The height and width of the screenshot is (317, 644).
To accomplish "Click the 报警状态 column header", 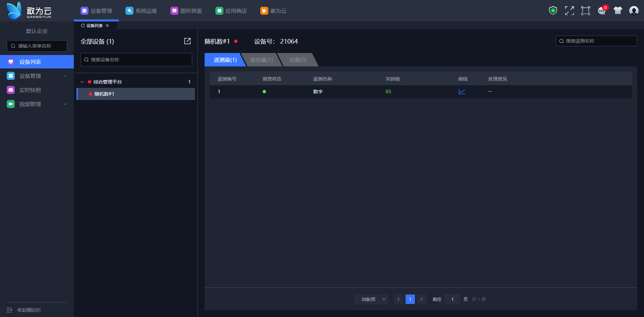I will click(x=272, y=79).
